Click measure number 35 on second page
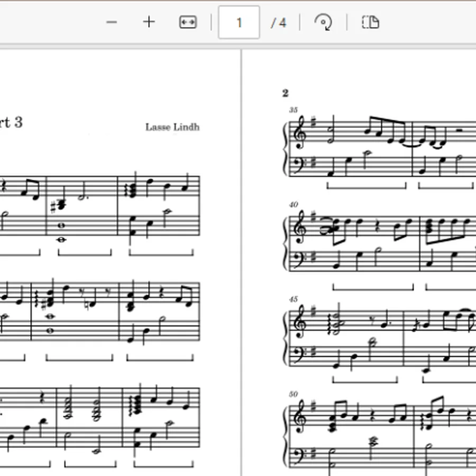The height and width of the screenshot is (476, 476). tap(293, 109)
